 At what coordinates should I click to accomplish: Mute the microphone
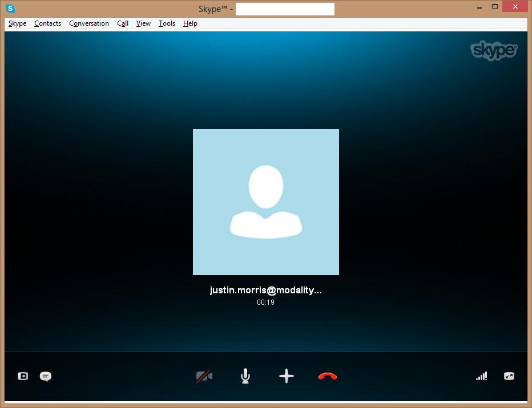tap(245, 376)
